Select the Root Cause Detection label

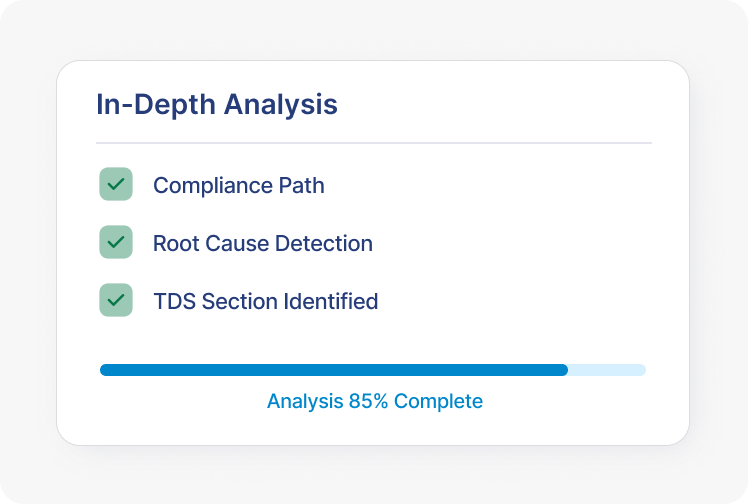tap(262, 243)
